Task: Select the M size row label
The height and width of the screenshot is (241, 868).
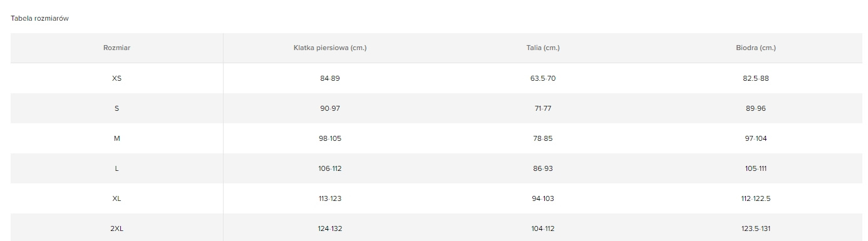Action: (x=116, y=138)
